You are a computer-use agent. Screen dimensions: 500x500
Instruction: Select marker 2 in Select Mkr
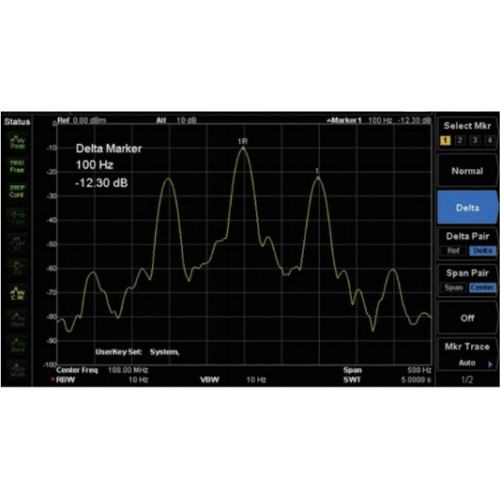[460, 140]
